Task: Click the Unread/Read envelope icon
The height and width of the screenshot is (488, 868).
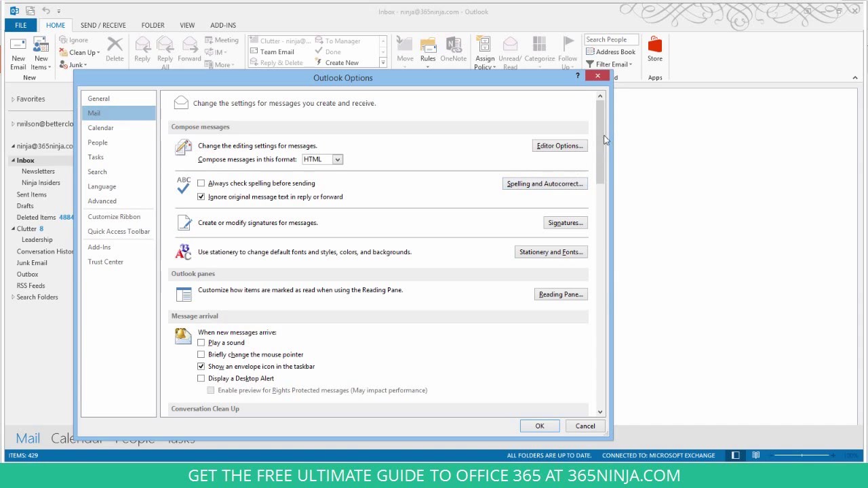Action: [x=510, y=45]
